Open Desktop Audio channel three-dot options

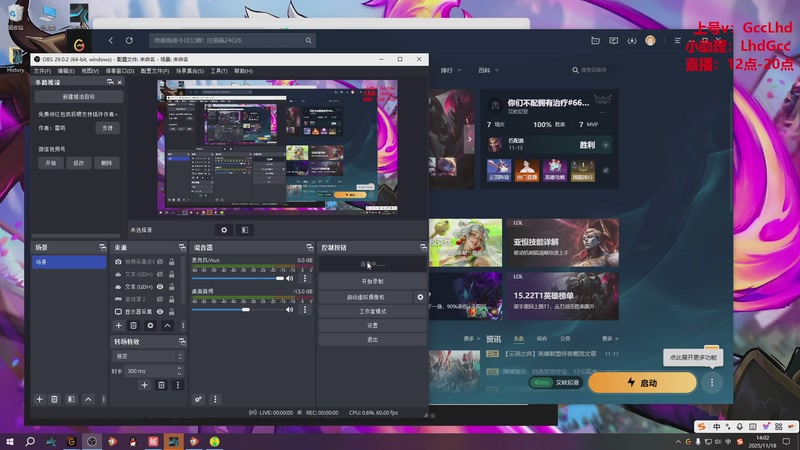305,309
